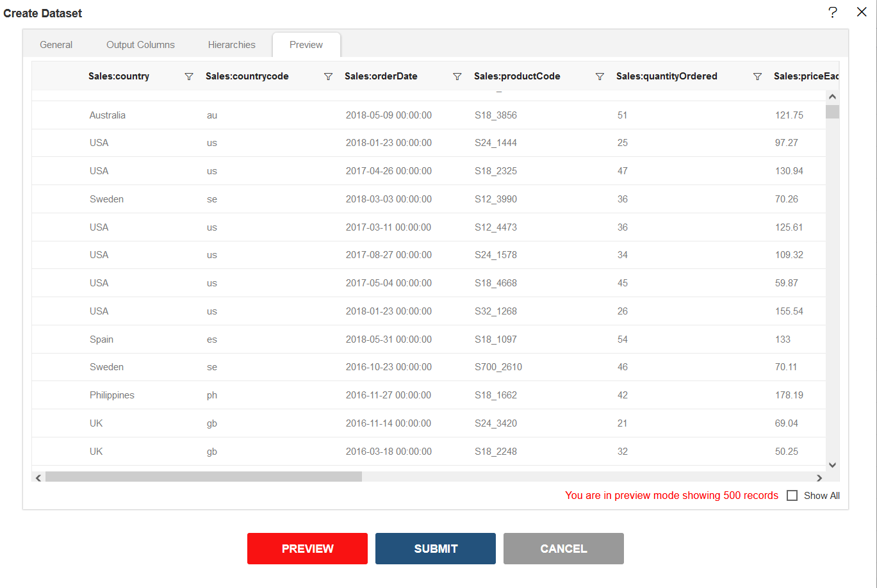The height and width of the screenshot is (588, 877).
Task: Click price value 133
Action: tap(783, 339)
